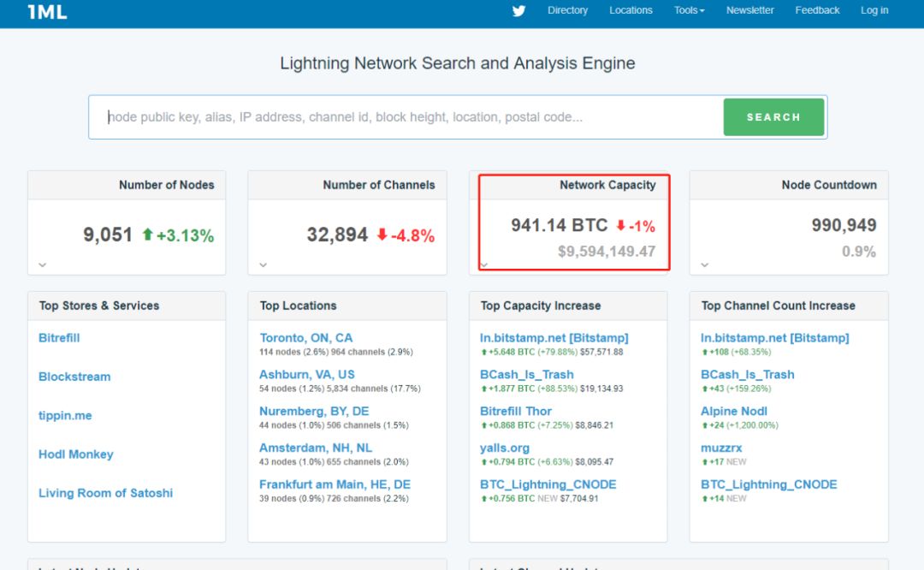
Task: Select Newsletter in the top navigation
Action: click(749, 10)
